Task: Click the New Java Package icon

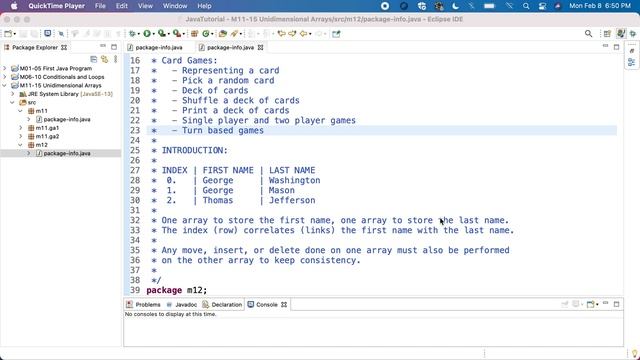Action: click(194, 34)
